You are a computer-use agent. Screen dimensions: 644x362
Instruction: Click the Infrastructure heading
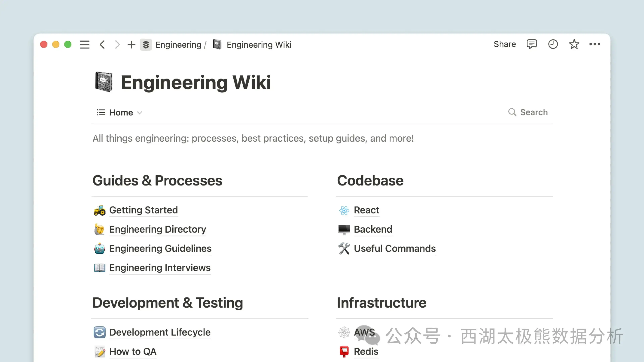point(382,303)
